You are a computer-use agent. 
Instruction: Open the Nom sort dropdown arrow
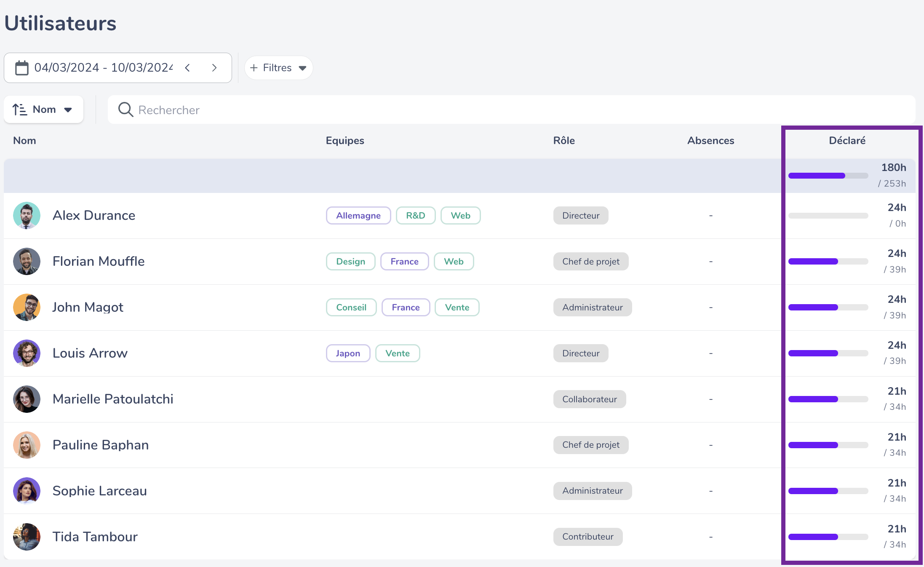pos(68,110)
